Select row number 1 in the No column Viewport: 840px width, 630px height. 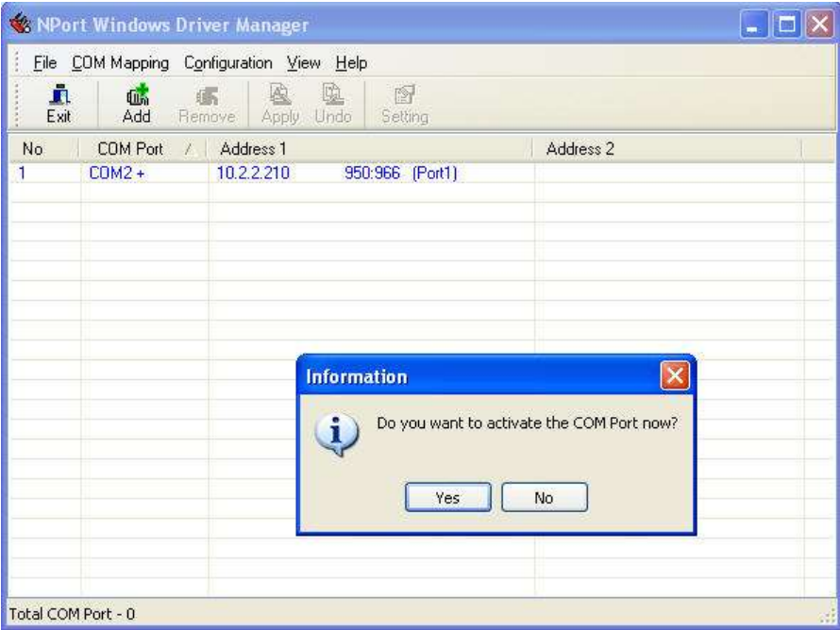coord(22,173)
